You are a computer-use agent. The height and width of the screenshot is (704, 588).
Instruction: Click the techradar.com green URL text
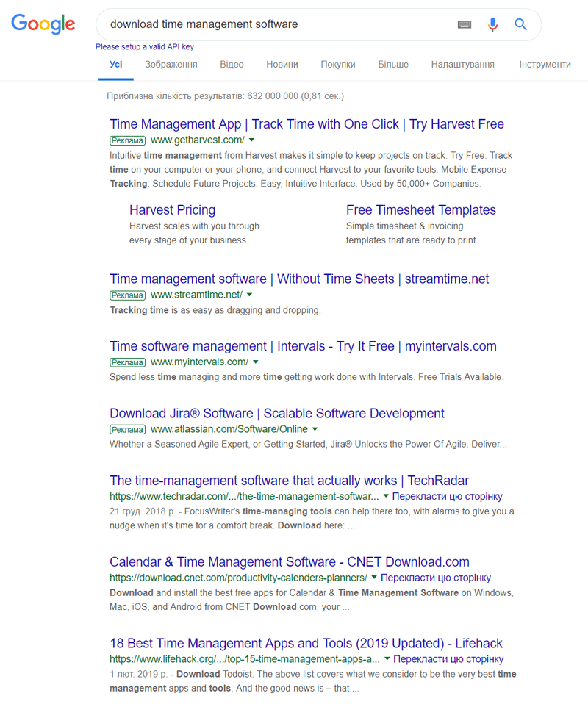pos(244,496)
